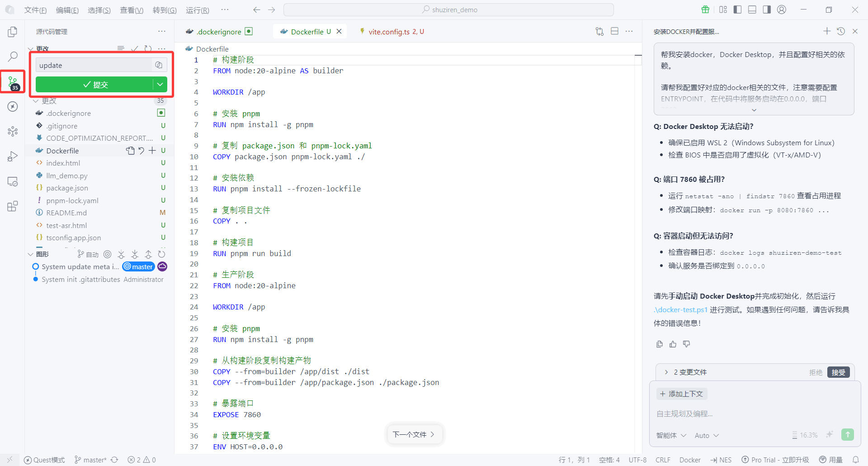Fetch from remote in the graph toolbar

121,254
